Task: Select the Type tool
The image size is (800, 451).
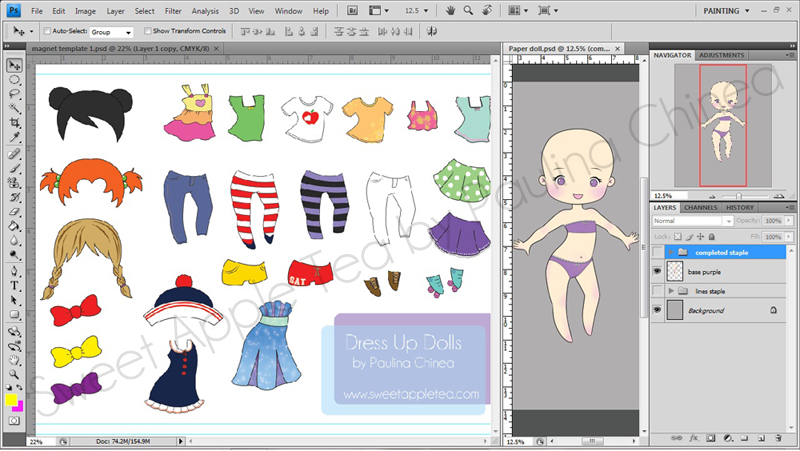Action: click(x=14, y=286)
